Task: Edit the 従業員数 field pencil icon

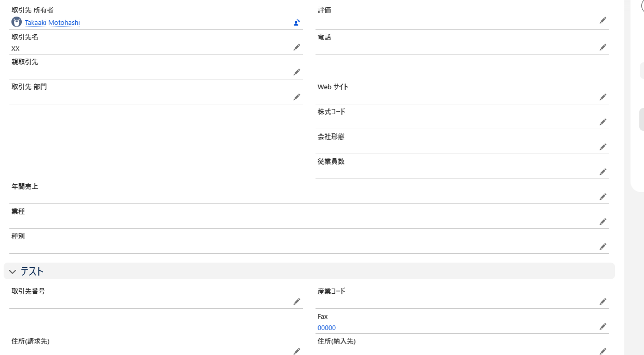Action: (603, 172)
